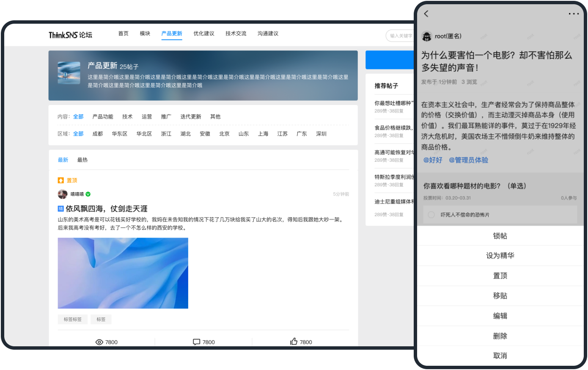The image size is (588, 370).
Task: Open recommended post 特斯拉季度利润
Action: pos(394,177)
